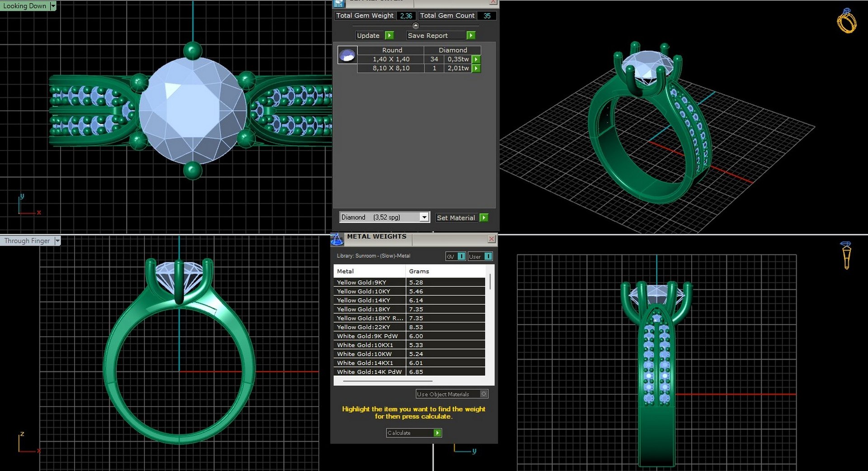Select the Yellow Gold:10KY row
Image resolution: width=868 pixels, height=471 pixels.
pos(410,291)
